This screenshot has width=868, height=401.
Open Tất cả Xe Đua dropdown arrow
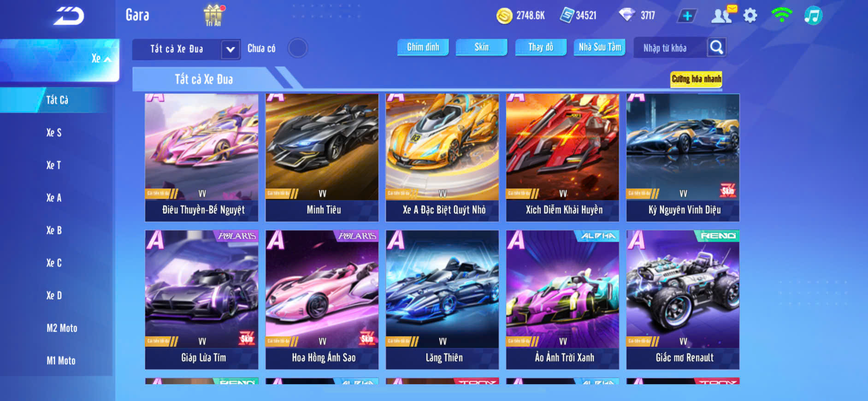point(230,49)
